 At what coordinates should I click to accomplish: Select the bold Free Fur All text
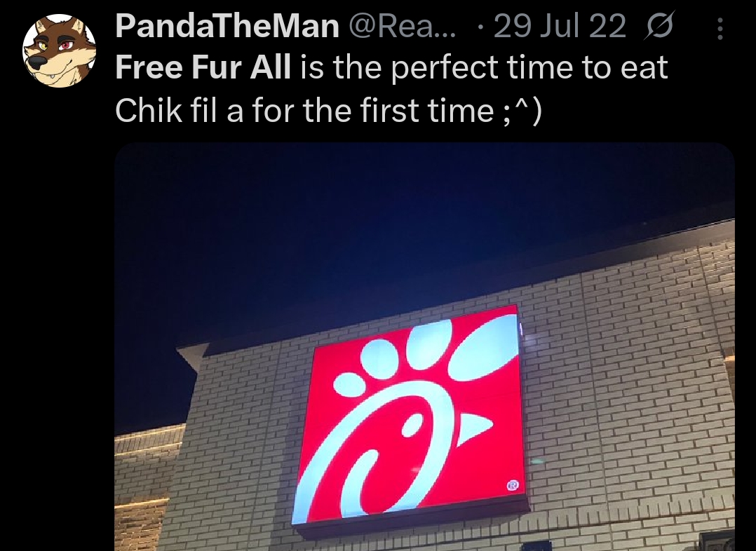(203, 67)
